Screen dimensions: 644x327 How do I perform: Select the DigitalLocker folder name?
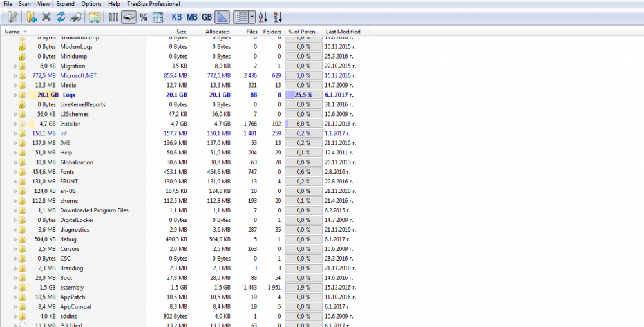77,220
